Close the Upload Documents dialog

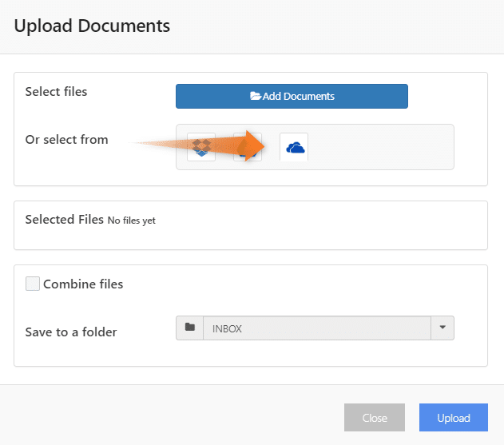(375, 417)
